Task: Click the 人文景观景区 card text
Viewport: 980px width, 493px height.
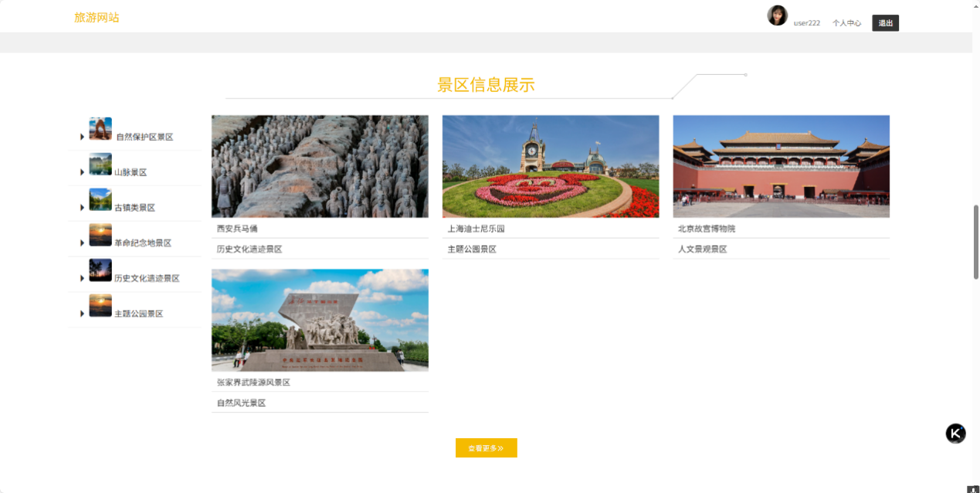Action: coord(703,250)
